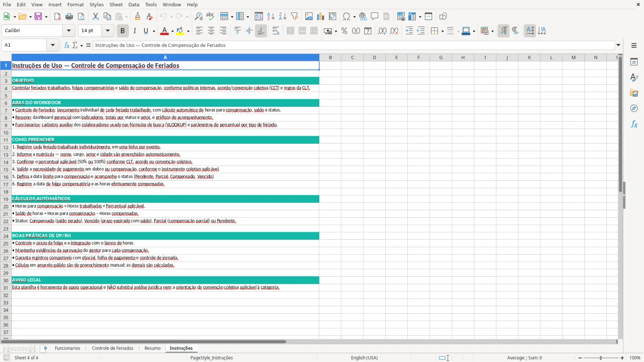This screenshot has height=362, width=644.
Task: Open sidebar Properties panel
Action: pos(634,62)
